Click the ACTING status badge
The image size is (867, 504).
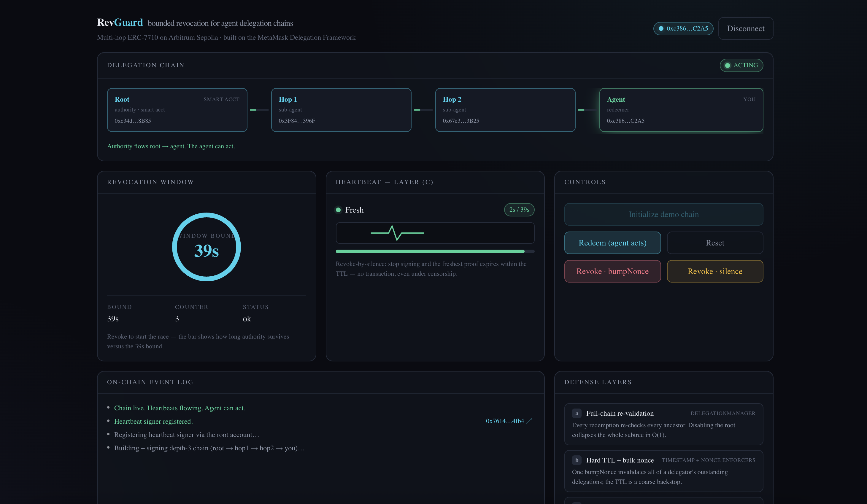tap(741, 65)
